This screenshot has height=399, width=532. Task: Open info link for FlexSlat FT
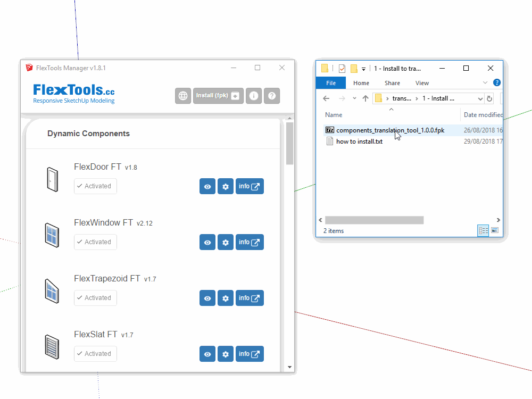click(x=250, y=354)
